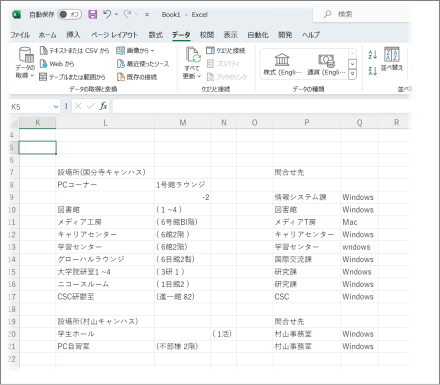Switch to the ページ レイアウト tab

click(x=114, y=35)
